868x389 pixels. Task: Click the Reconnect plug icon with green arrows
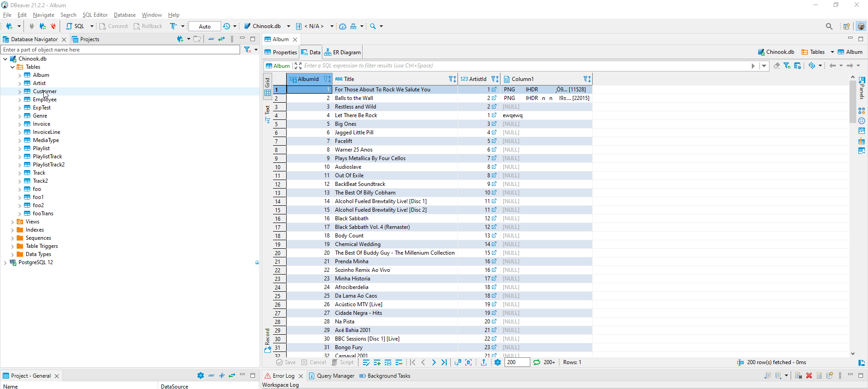[42, 26]
